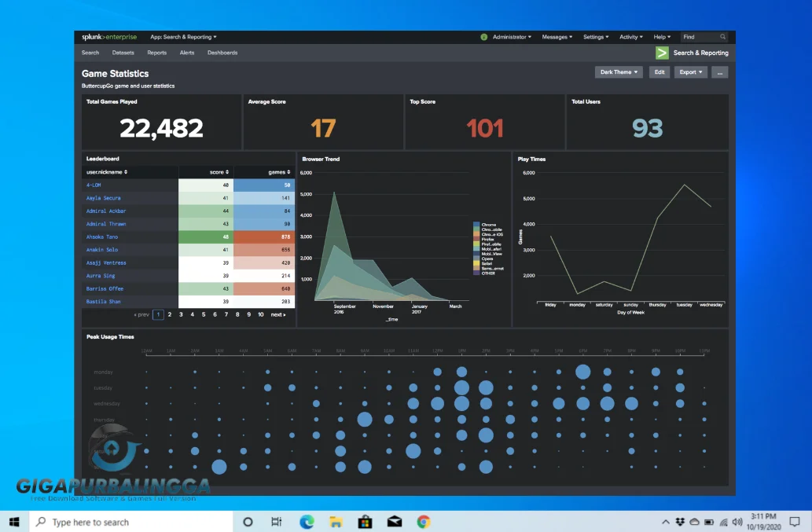Select page 4 in the Leaderboard pagination
This screenshot has width=812, height=532.
pyautogui.click(x=192, y=314)
